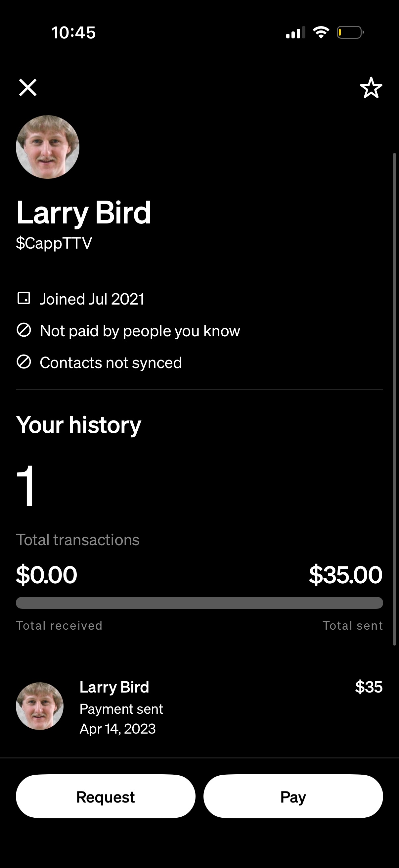Screen dimensions: 399x868
Task: Click the vertical scrollbar on right edge
Action: coord(394,399)
